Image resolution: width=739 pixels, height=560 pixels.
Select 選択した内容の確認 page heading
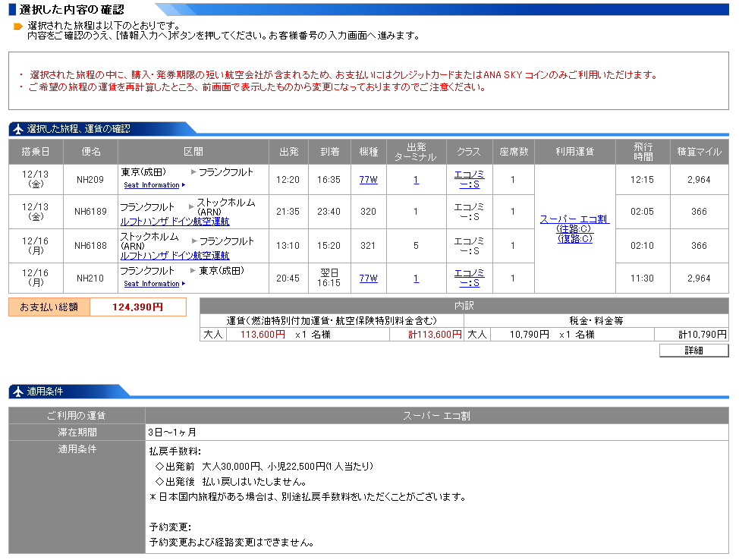click(72, 9)
